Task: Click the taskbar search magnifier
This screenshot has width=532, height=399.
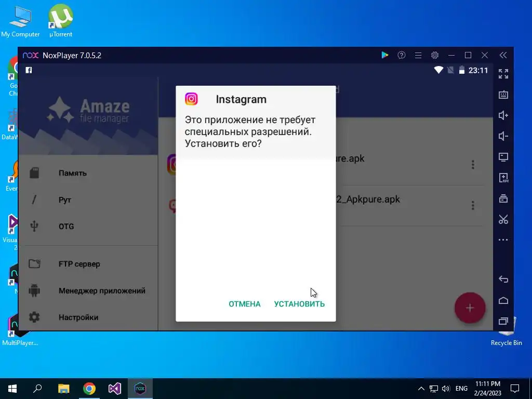Action: pyautogui.click(x=37, y=389)
